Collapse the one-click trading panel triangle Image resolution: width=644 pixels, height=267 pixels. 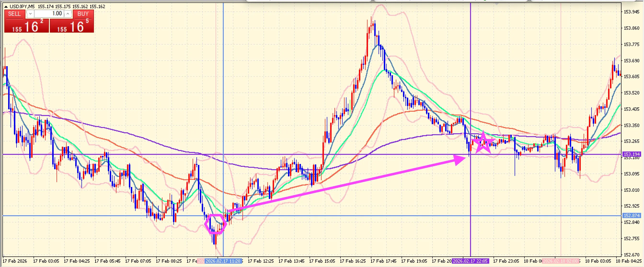click(x=6, y=7)
